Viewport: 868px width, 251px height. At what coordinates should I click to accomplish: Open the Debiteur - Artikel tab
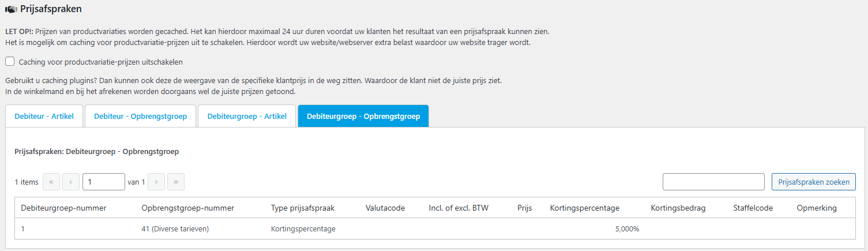point(44,116)
